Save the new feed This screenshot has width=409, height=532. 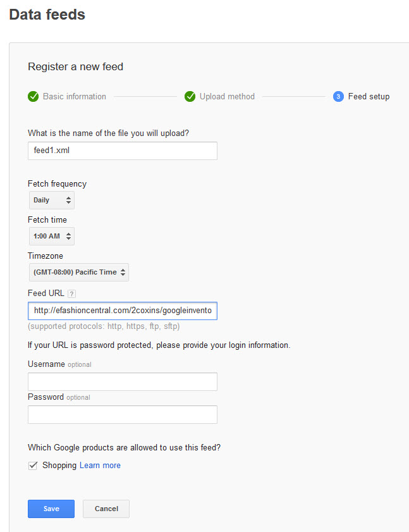pyautogui.click(x=51, y=509)
